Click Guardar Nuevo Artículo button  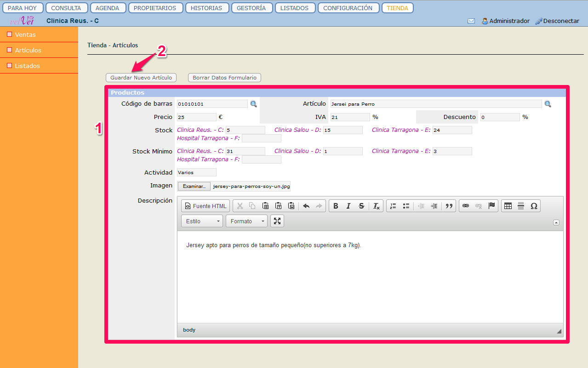click(141, 78)
